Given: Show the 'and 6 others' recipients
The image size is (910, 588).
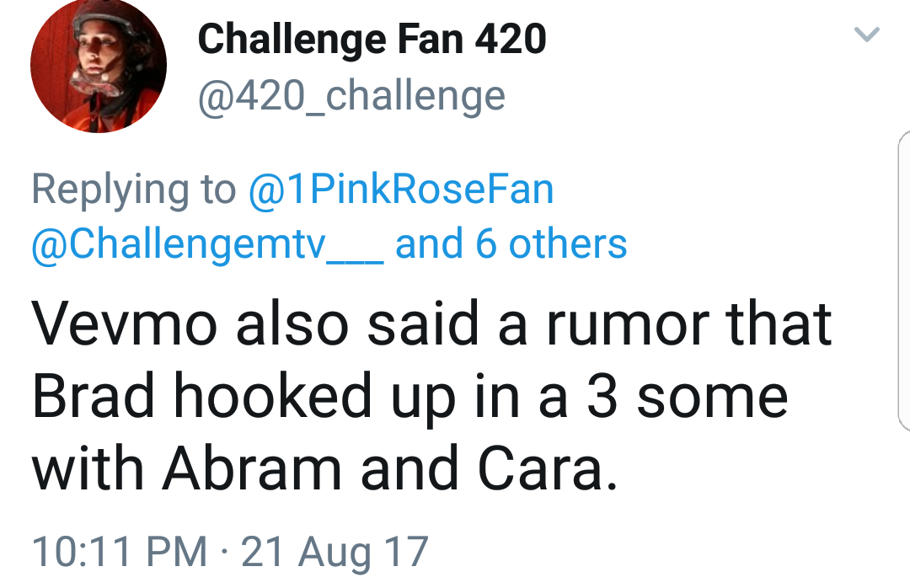Looking at the screenshot, I should tap(511, 243).
